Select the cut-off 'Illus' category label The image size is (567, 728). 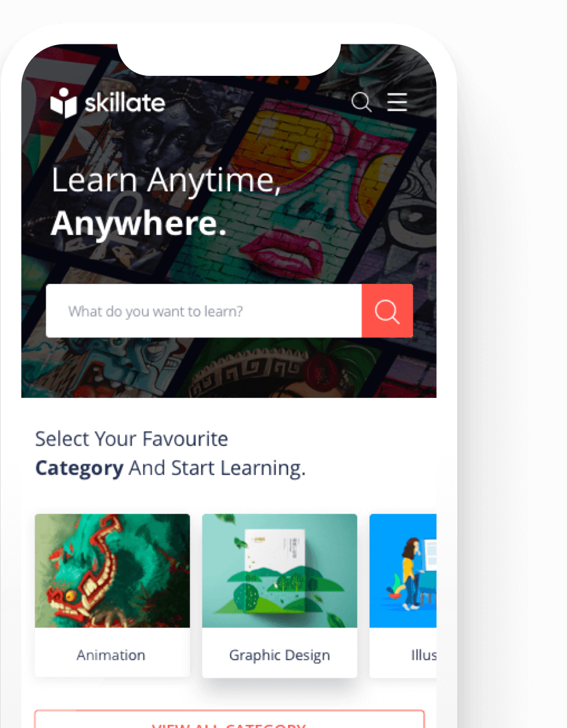click(x=423, y=655)
